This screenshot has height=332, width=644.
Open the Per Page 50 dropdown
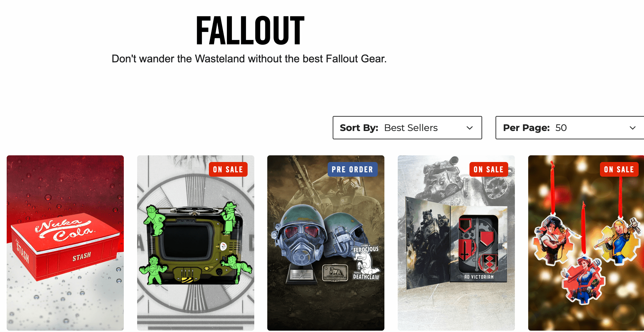tap(570, 128)
